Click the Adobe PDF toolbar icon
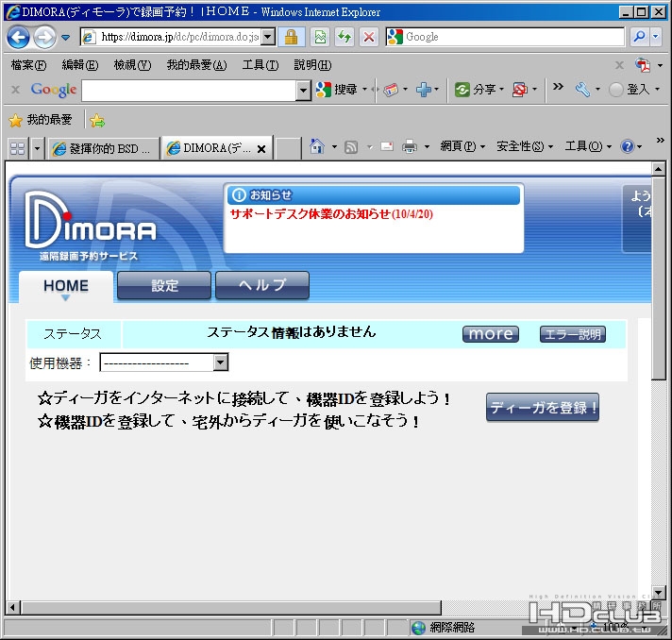 click(643, 65)
